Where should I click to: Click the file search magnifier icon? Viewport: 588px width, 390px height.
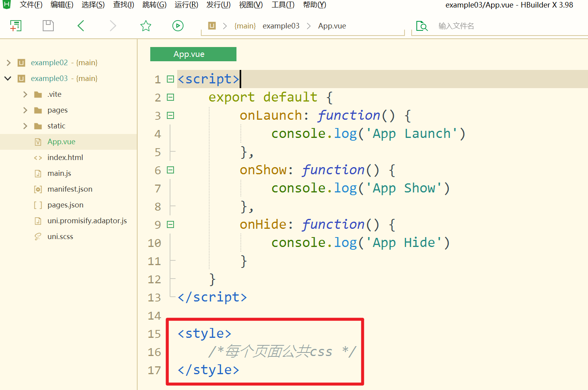[422, 26]
